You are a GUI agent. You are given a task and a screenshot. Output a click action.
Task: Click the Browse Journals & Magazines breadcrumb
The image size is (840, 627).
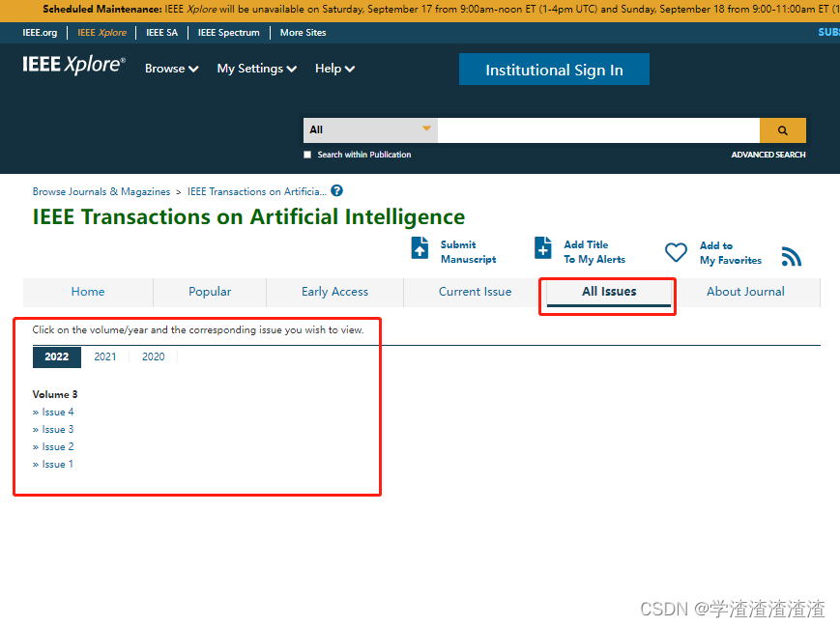coord(101,191)
